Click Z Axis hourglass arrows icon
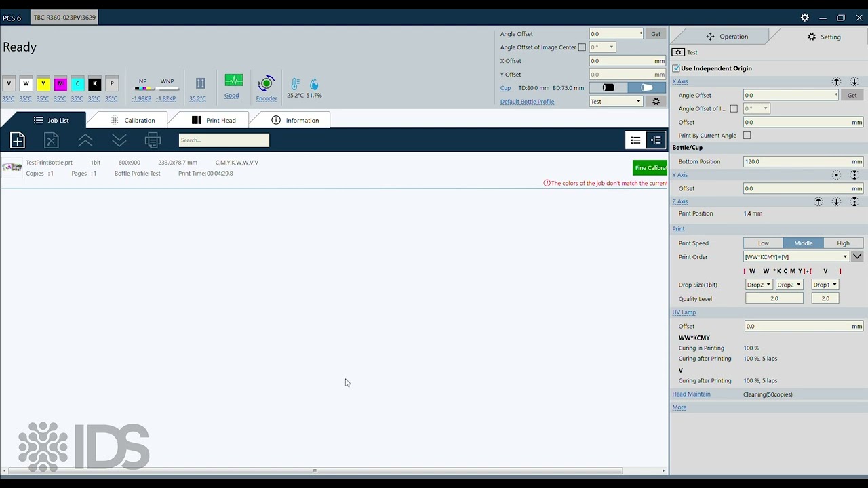The height and width of the screenshot is (488, 868). 854,201
